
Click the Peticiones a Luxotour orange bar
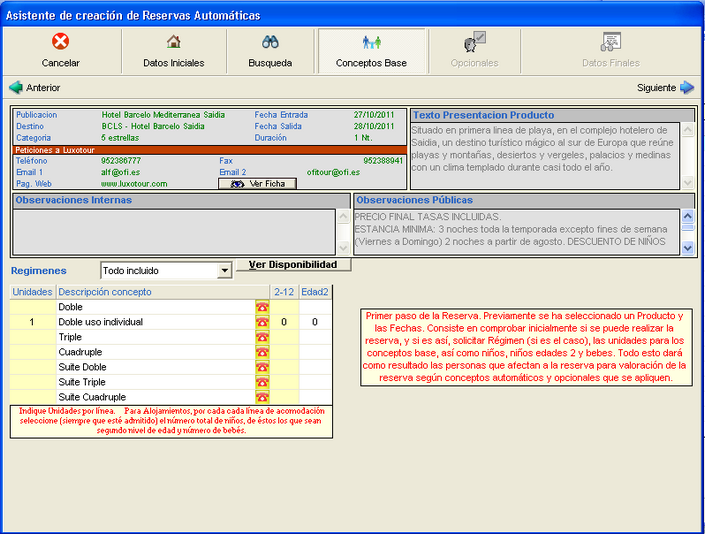pos(210,150)
